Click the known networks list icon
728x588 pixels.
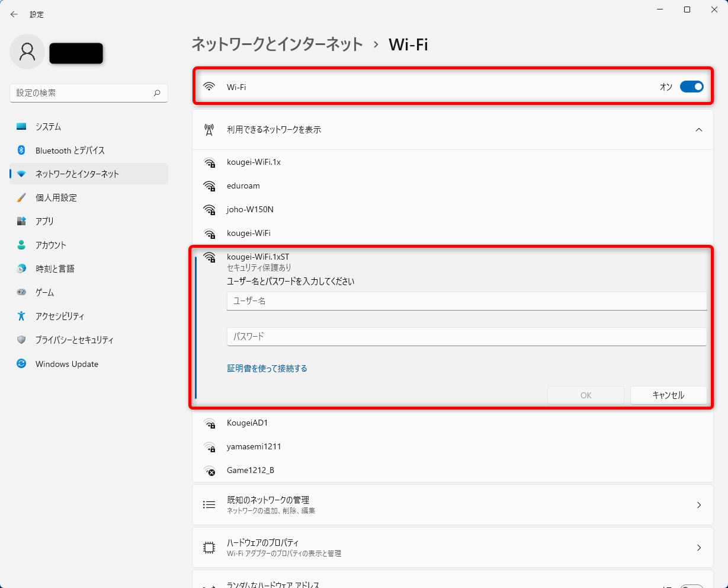click(x=209, y=504)
